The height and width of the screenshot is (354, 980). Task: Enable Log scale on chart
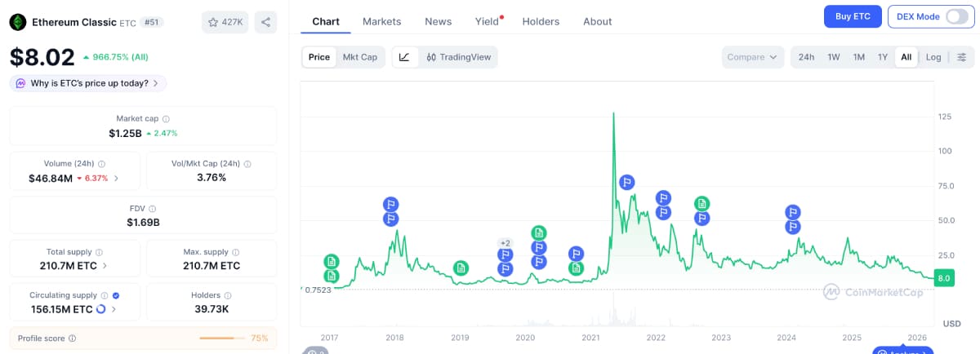click(x=933, y=57)
